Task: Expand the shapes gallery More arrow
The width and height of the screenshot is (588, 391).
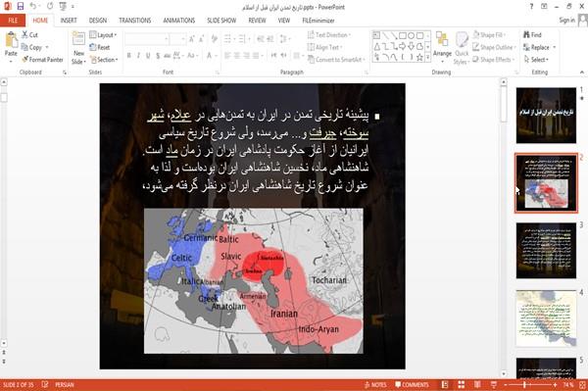Action: click(427, 57)
